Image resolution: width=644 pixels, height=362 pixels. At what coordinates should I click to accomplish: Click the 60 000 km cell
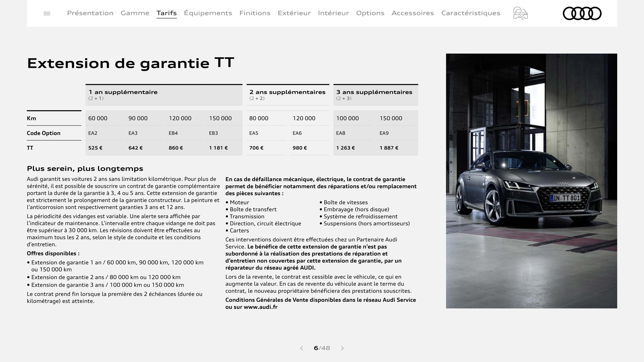point(98,118)
